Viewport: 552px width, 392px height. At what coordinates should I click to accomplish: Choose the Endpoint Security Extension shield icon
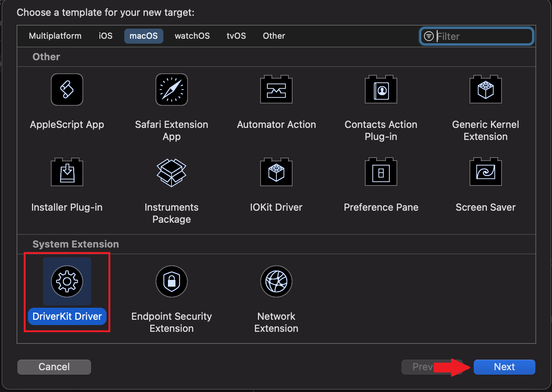click(172, 281)
